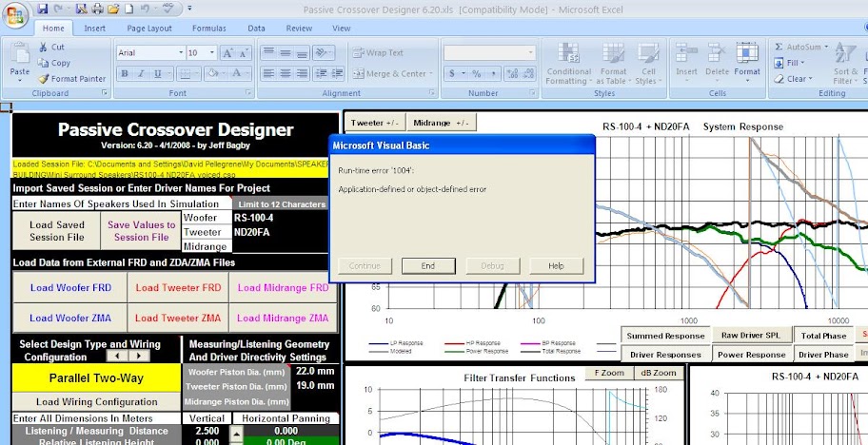
Task: Create new workbook with blank page icon
Action: coord(128,9)
